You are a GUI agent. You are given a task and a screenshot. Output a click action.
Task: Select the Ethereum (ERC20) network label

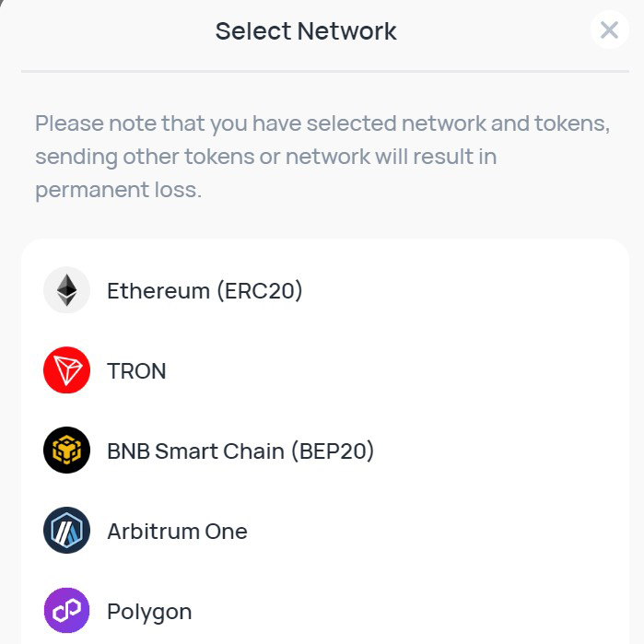(205, 291)
